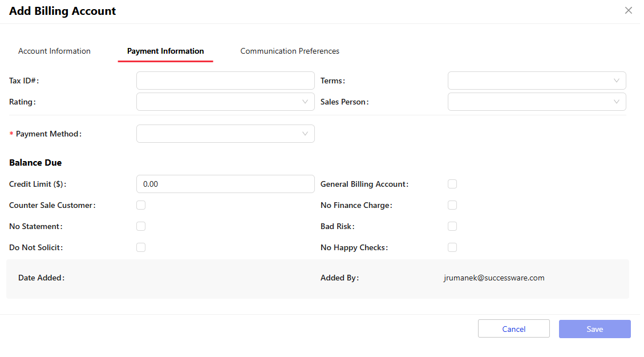Click the Balance Due heading
This screenshot has height=357, width=644.
[35, 162]
